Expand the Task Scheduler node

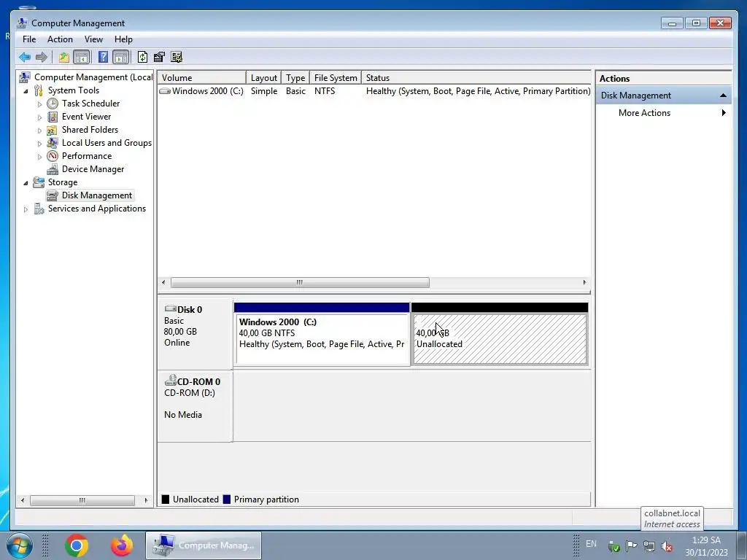click(x=39, y=104)
